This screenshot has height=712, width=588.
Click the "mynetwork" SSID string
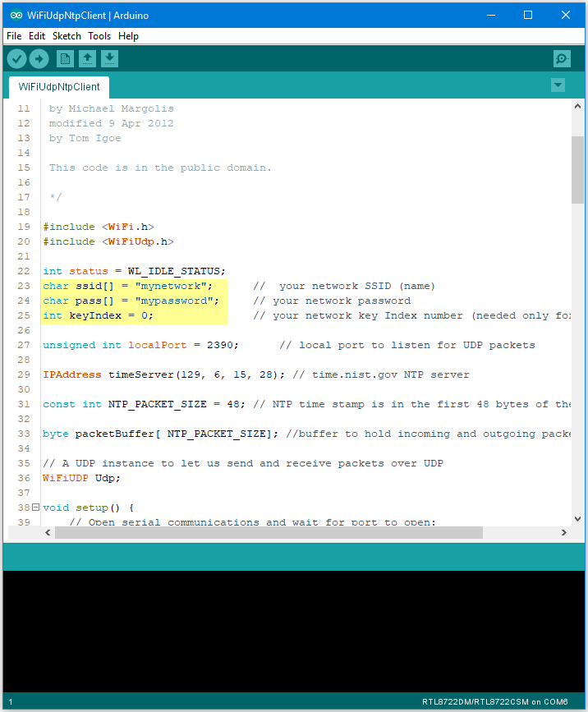point(171,286)
